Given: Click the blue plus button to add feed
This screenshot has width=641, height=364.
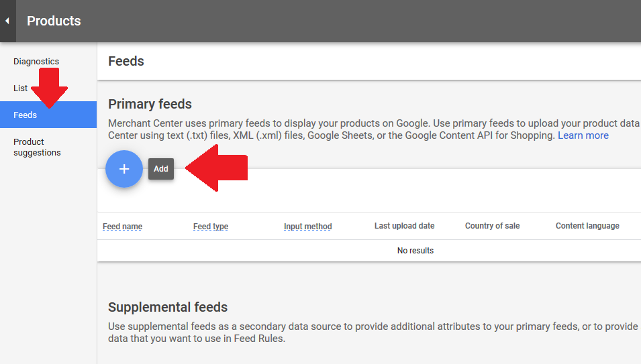Looking at the screenshot, I should pyautogui.click(x=124, y=169).
